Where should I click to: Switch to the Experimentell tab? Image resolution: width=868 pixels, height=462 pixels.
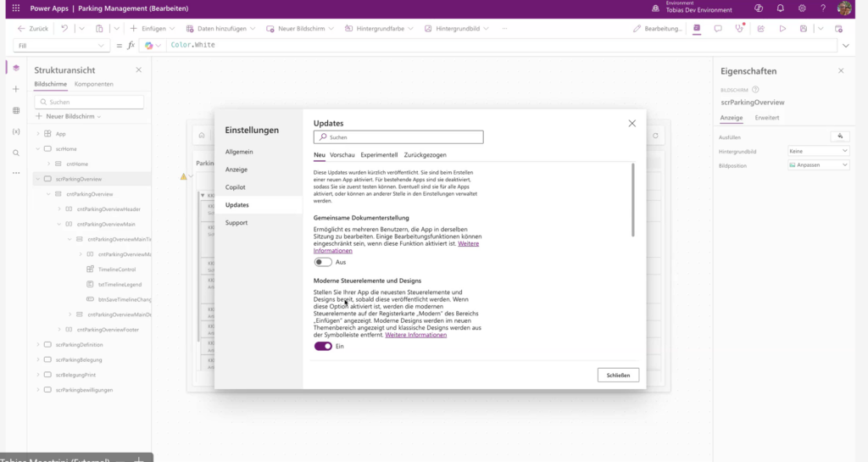[379, 155]
